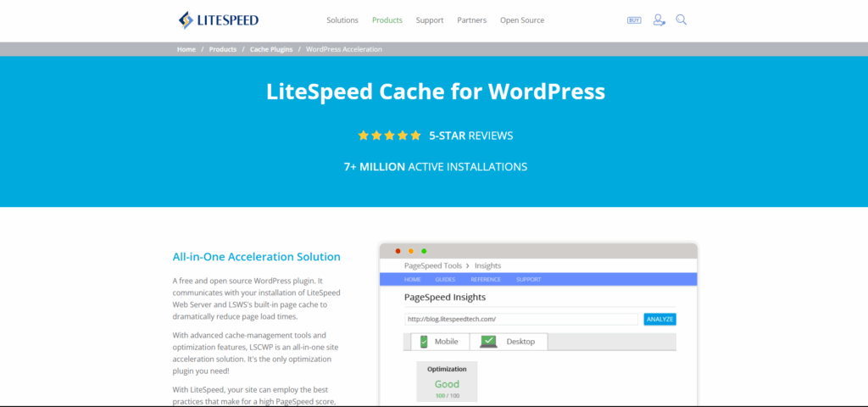Click the green window dot in mockup
The height and width of the screenshot is (407, 868).
(424, 251)
